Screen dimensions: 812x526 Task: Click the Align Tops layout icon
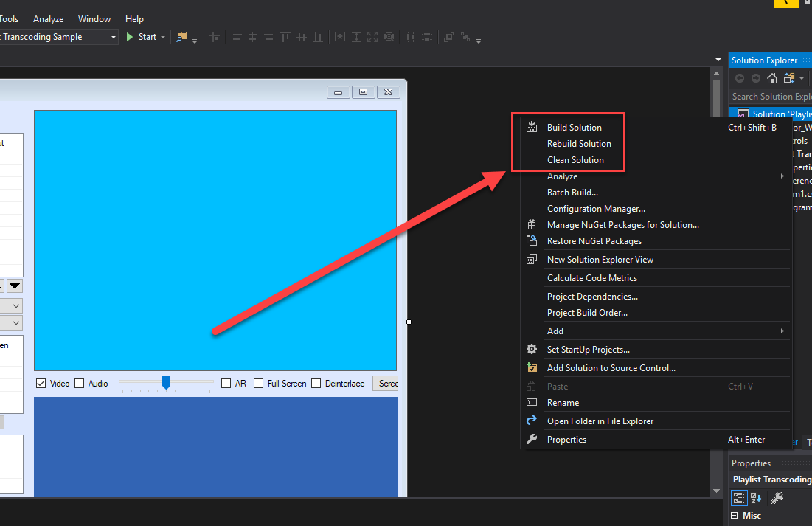pyautogui.click(x=285, y=37)
